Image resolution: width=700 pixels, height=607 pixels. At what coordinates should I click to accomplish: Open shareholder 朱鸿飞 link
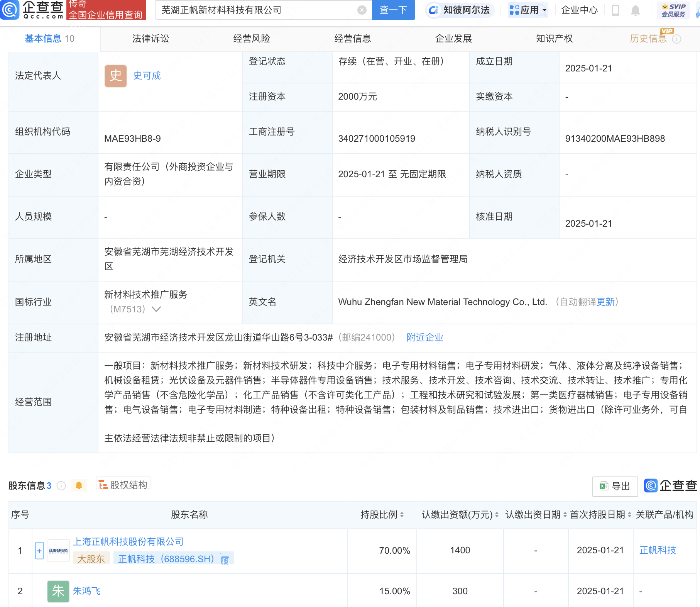click(86, 591)
